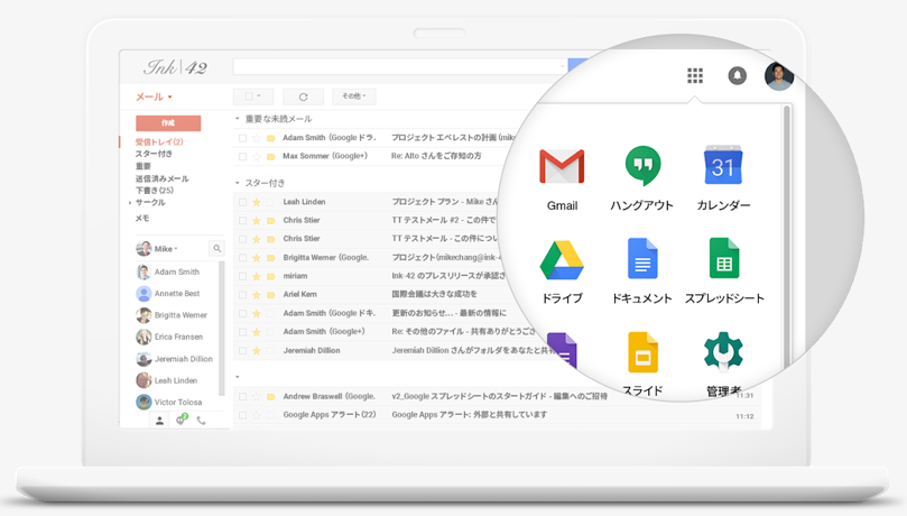Click the chat contacts list scrollbar
The image size is (907, 516).
221,328
